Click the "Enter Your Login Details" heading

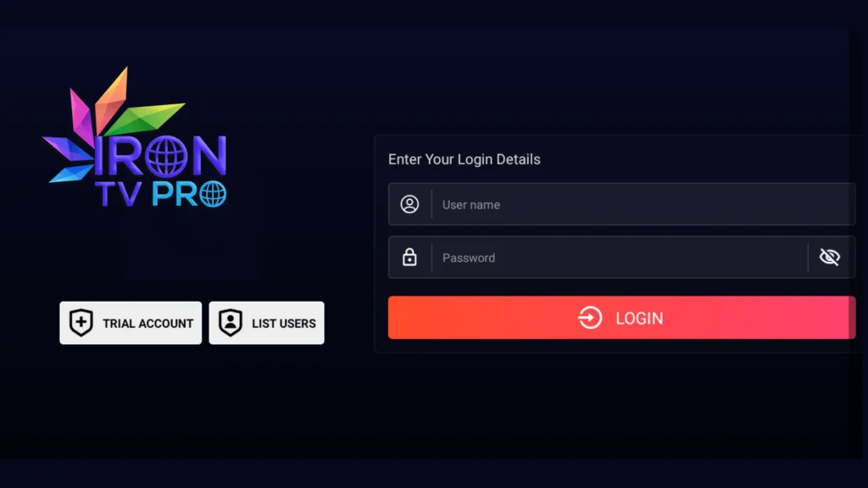click(x=464, y=159)
